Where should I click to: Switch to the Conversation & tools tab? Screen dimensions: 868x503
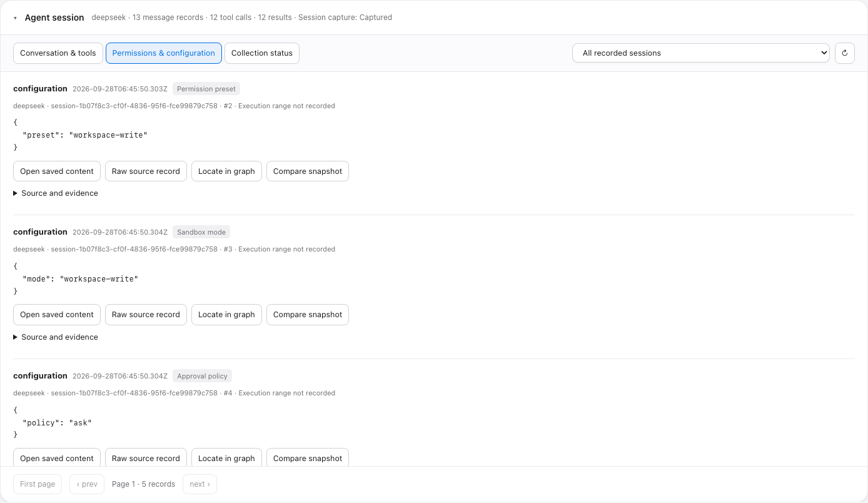[58, 53]
